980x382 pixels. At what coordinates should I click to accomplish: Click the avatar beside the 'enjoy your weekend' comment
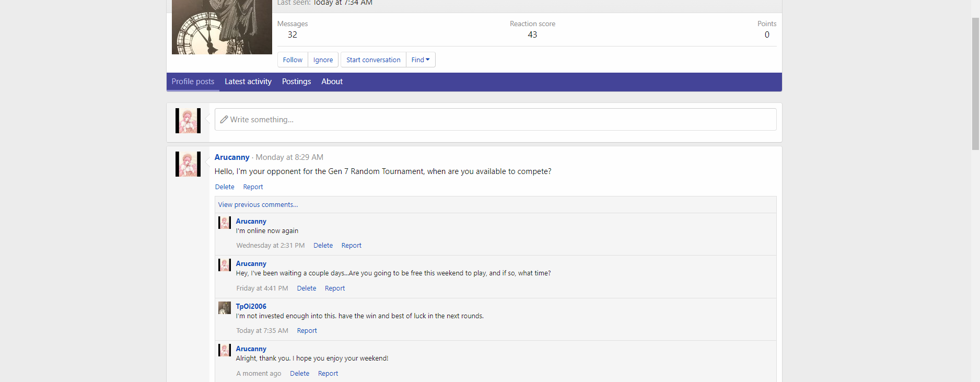coord(224,350)
